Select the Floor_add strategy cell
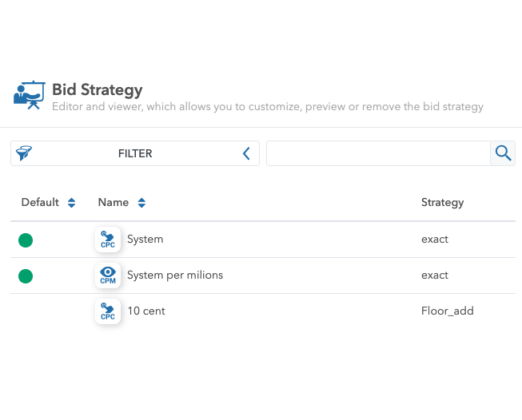 (x=447, y=311)
